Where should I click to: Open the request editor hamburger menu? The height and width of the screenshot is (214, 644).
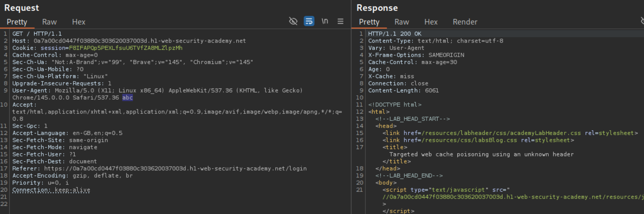(341, 21)
